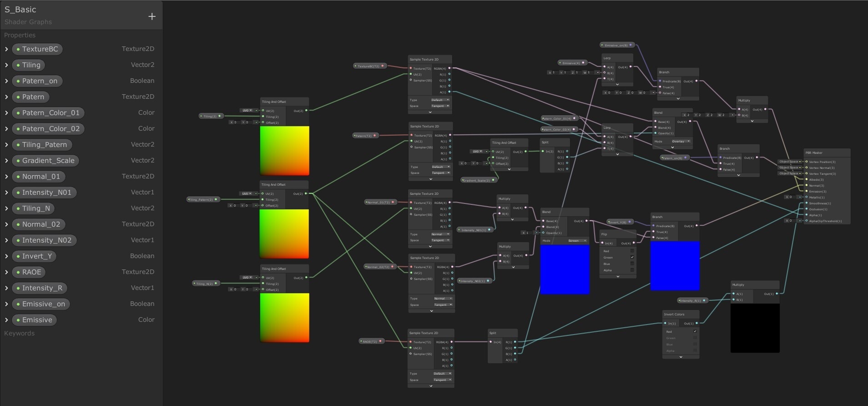The width and height of the screenshot is (868, 406).
Task: Click the gradient preview of the Tiling_N Tiling And Offset node
Action: click(285, 318)
